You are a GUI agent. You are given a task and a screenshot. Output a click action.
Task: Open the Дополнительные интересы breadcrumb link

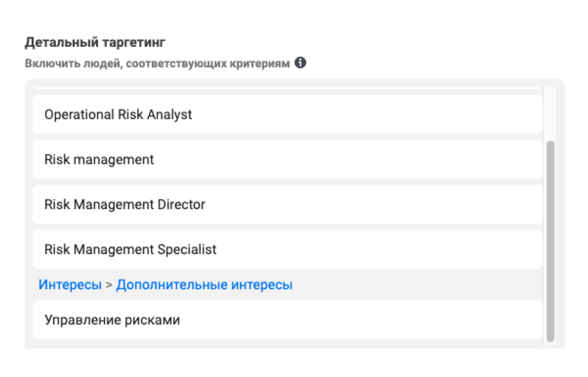pos(204,285)
